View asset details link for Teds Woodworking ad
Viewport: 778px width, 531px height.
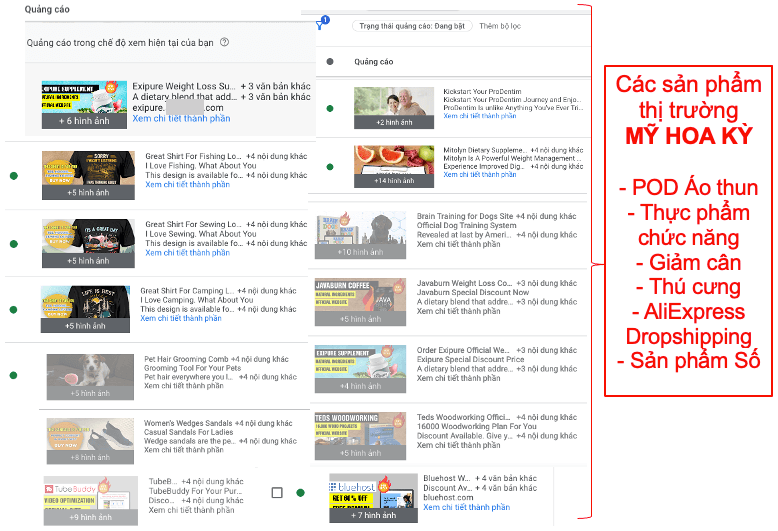tap(458, 445)
